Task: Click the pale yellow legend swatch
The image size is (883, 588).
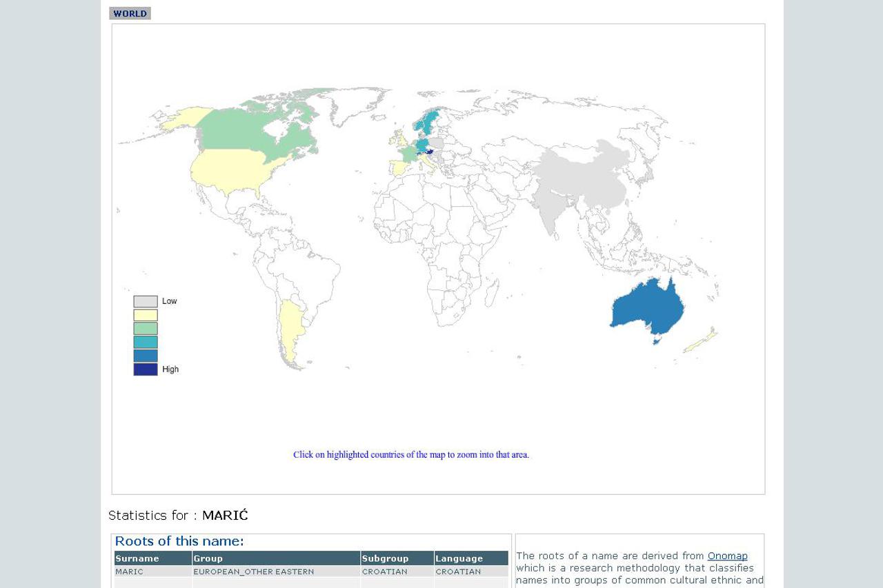Action: [x=146, y=315]
